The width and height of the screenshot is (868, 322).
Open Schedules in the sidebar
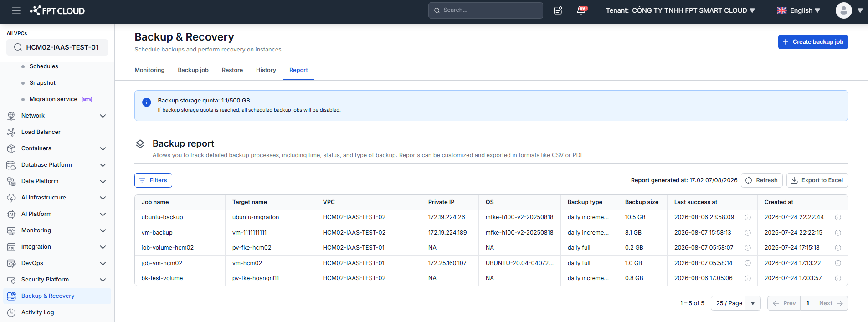click(44, 66)
